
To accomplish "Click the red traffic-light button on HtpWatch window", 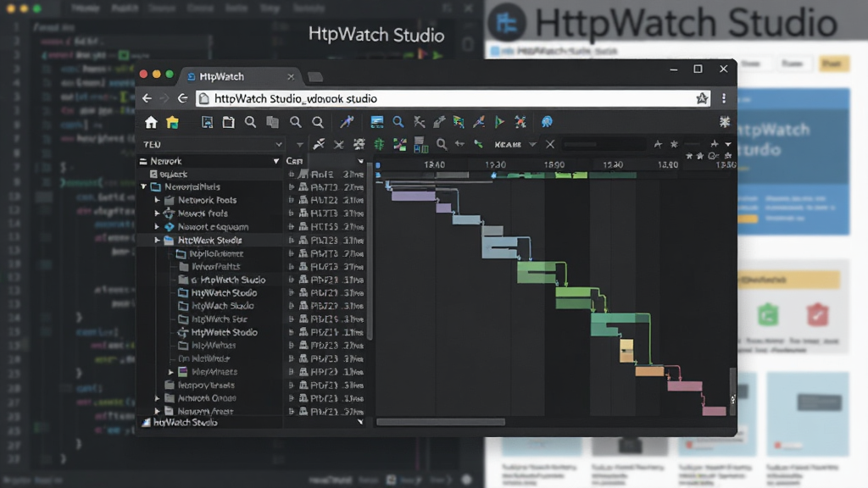I will 143,75.
